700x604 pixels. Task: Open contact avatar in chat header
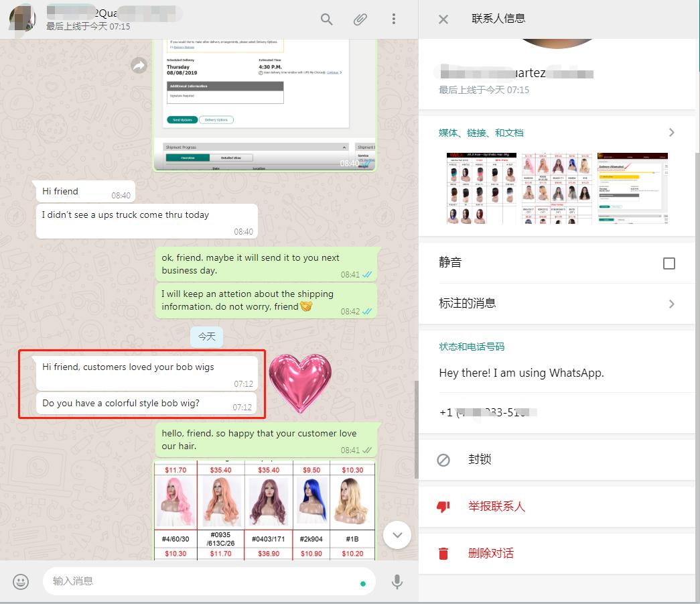coord(22,19)
